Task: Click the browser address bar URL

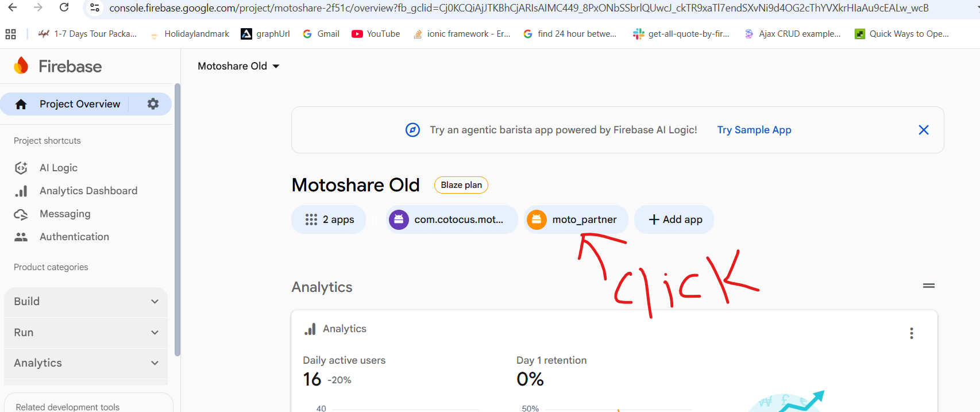Action: tap(519, 8)
